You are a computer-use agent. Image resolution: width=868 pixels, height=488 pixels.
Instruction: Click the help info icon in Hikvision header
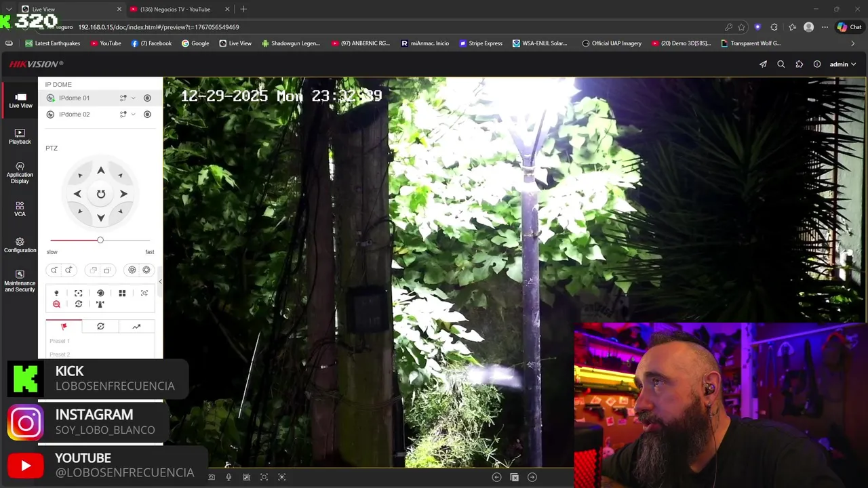[817, 64]
